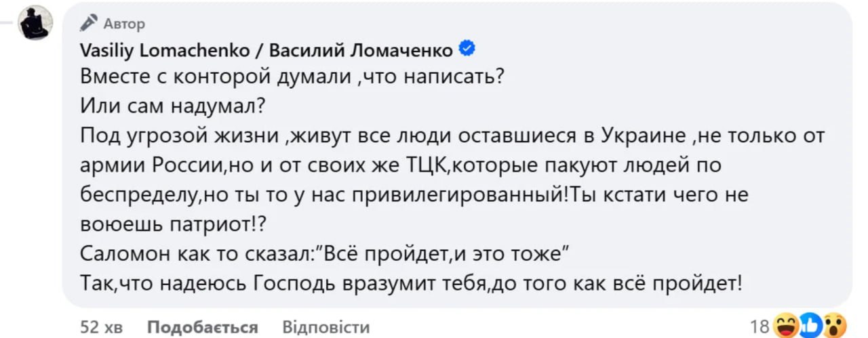
Task: Click the Автор badge label
Action: pyautogui.click(x=124, y=24)
